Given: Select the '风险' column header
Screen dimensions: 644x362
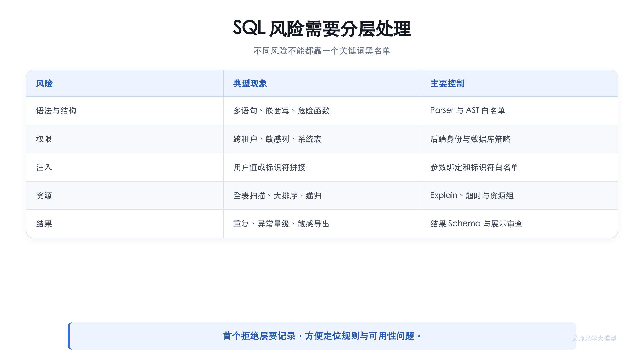Looking at the screenshot, I should (125, 83).
